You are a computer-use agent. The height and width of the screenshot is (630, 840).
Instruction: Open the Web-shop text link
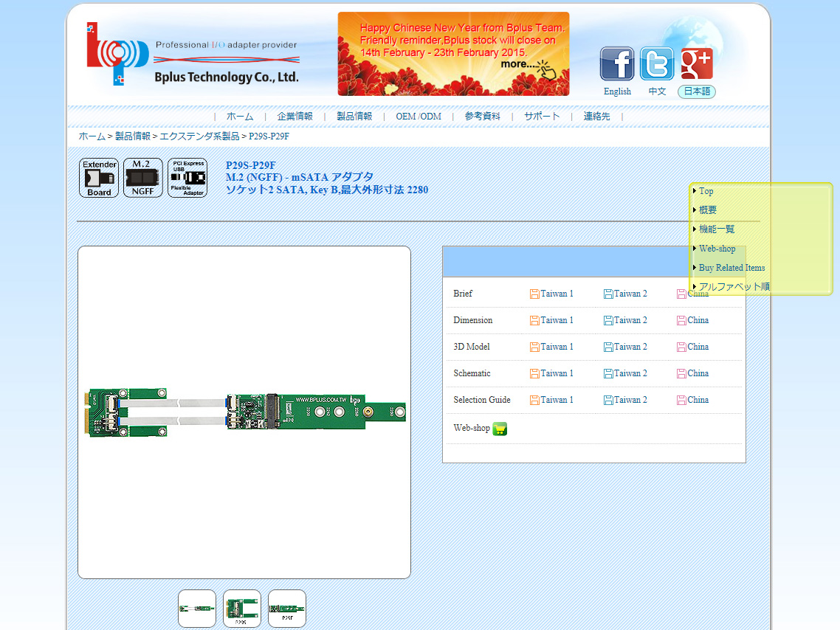472,428
